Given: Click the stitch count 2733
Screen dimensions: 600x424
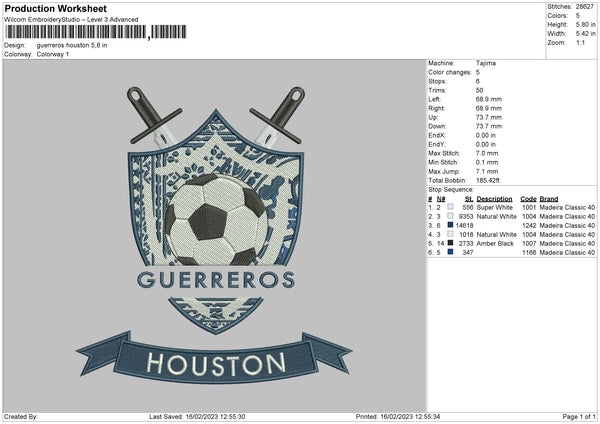Looking at the screenshot, I should coord(466,243).
